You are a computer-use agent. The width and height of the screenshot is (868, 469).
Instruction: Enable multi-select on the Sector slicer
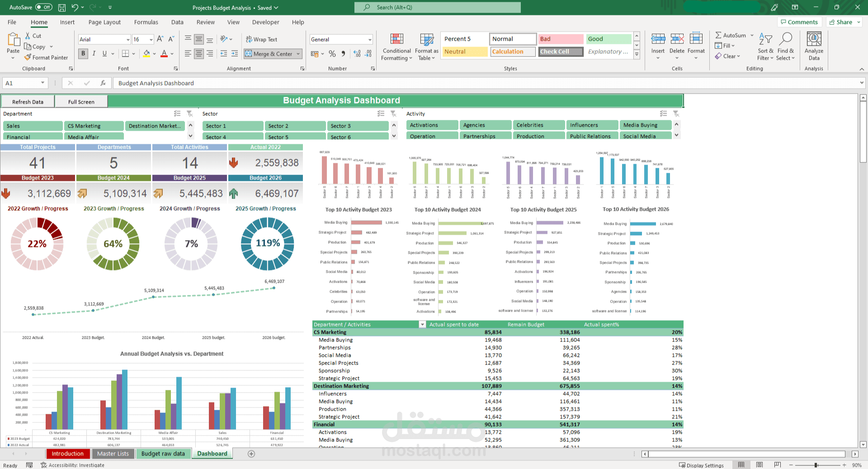coord(381,114)
